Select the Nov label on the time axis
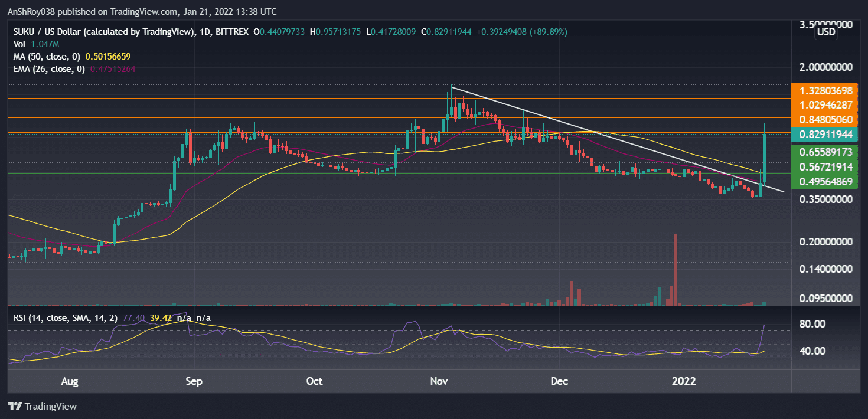Viewport: 868px width, 419px height. (439, 381)
